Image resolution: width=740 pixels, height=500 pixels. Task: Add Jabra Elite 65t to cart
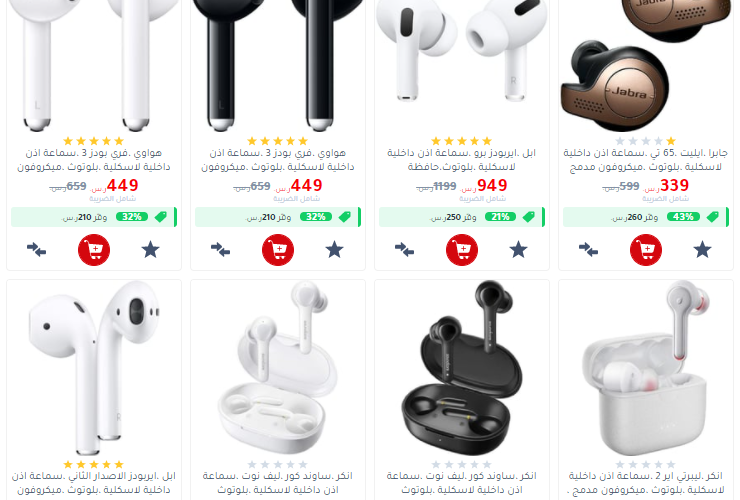point(646,250)
